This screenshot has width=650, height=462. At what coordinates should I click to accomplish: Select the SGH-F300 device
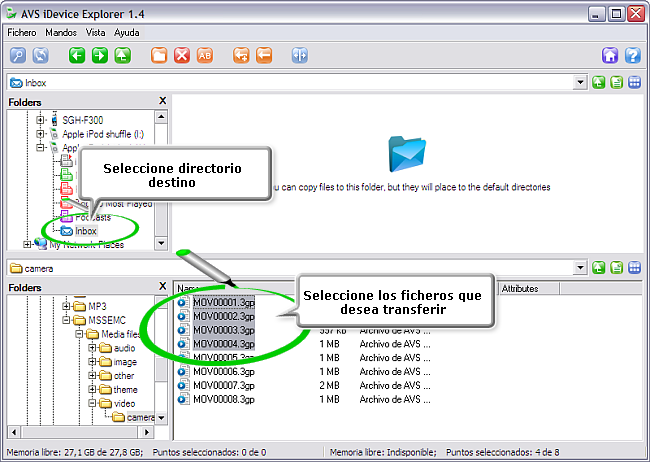pos(82,120)
